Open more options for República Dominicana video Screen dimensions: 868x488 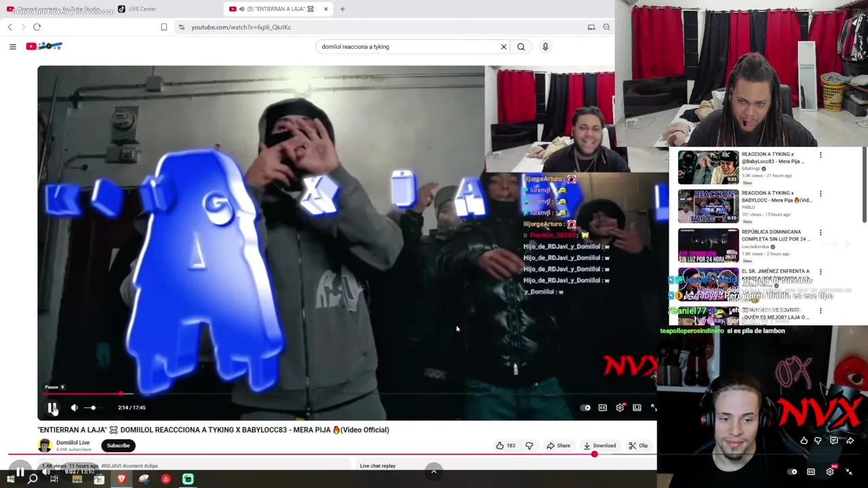(821, 232)
